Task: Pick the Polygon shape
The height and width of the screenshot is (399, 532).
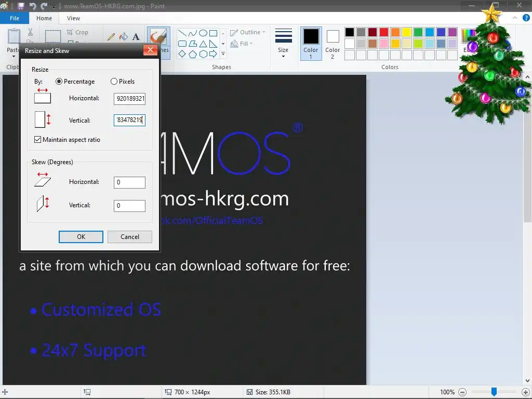Action: pos(193,44)
